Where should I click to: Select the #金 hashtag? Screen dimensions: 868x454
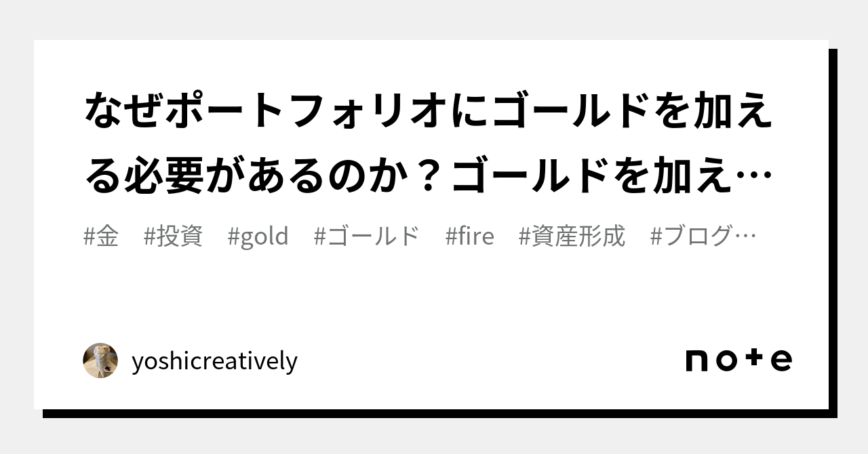tap(101, 236)
